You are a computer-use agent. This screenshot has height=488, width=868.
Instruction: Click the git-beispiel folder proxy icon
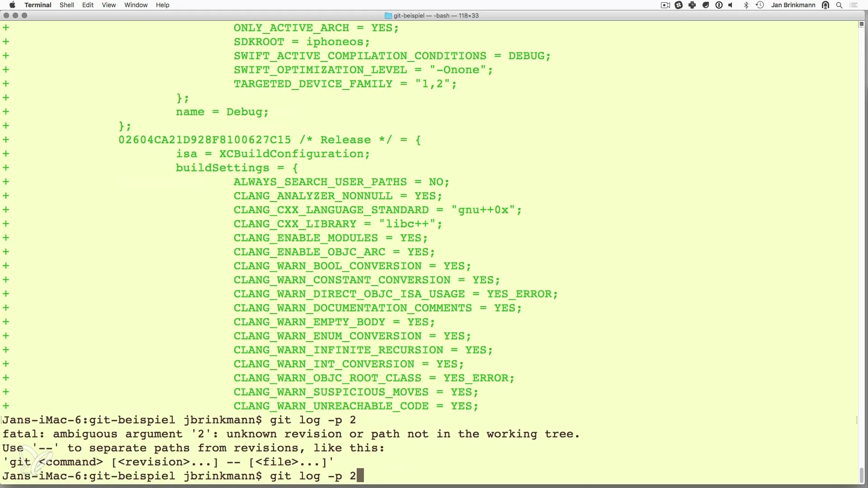[x=388, y=15]
